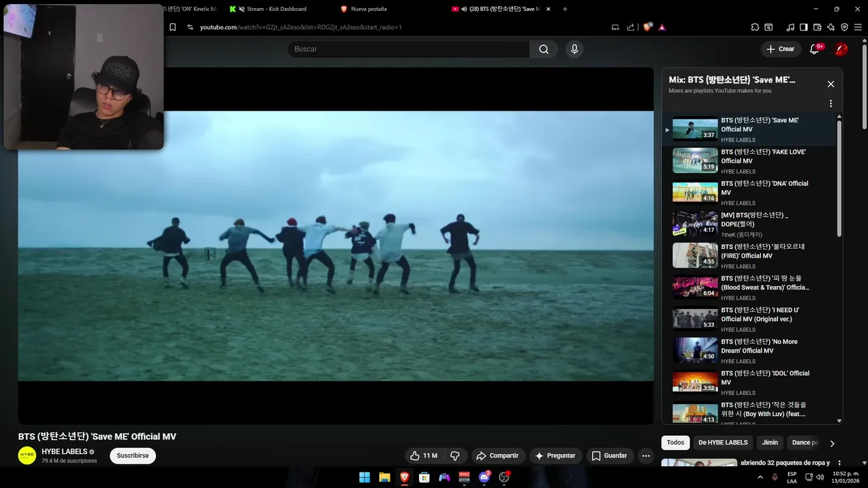868x488 pixels.
Task: Open browser extensions puzzle icon
Action: [755, 27]
